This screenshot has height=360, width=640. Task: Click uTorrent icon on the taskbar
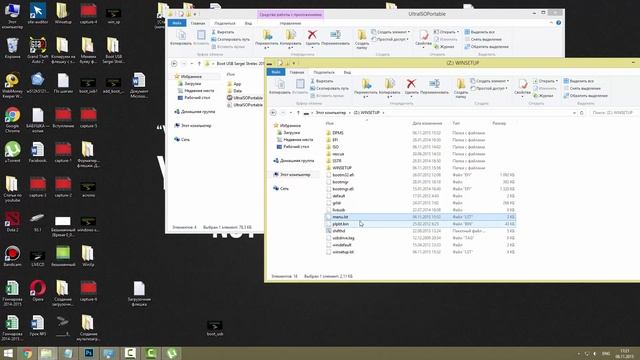[171, 353]
